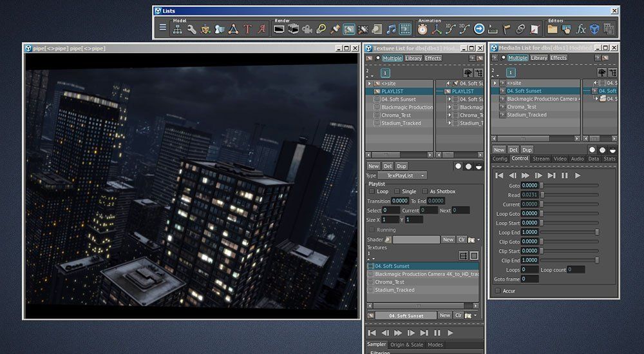
Task: Click the Loop End slider handle
Action: coord(597,232)
